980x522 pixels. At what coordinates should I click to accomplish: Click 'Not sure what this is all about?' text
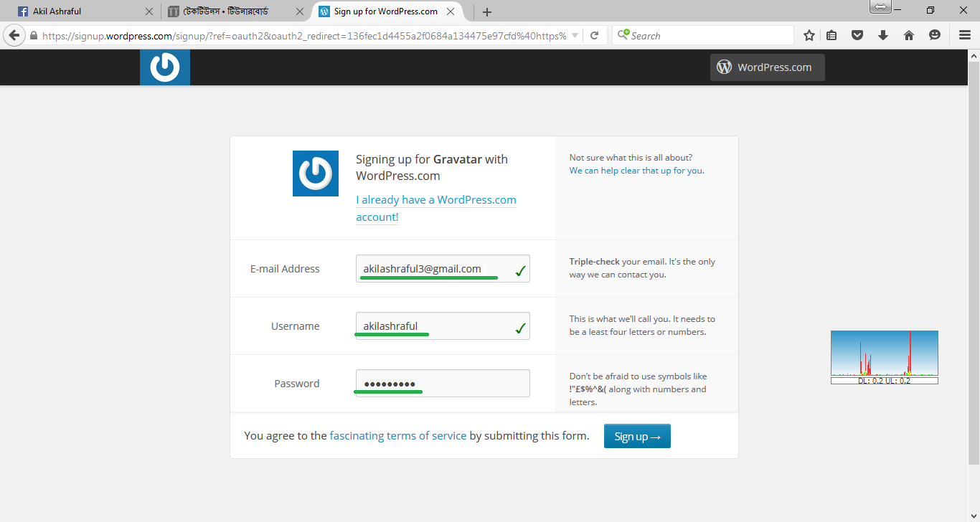631,158
